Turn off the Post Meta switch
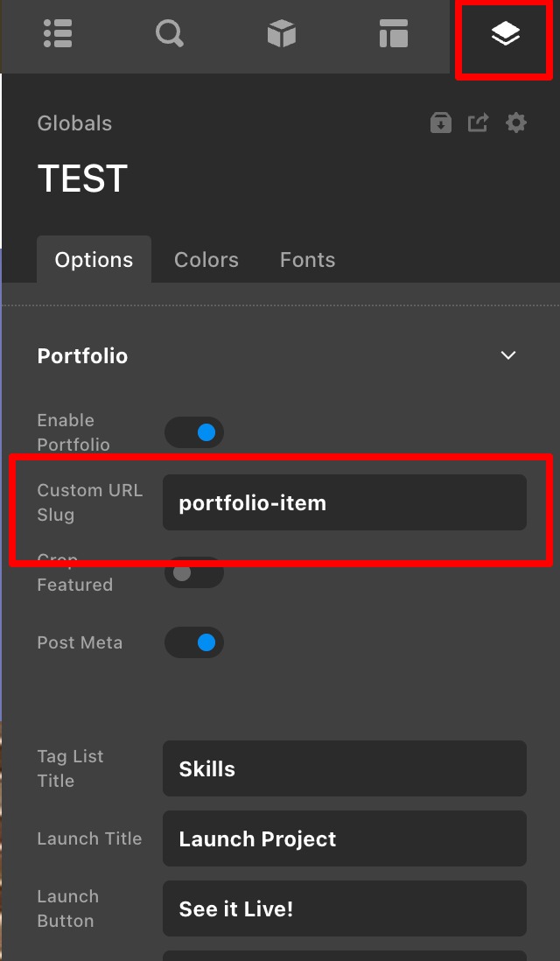Image resolution: width=560 pixels, height=961 pixels. [x=194, y=642]
